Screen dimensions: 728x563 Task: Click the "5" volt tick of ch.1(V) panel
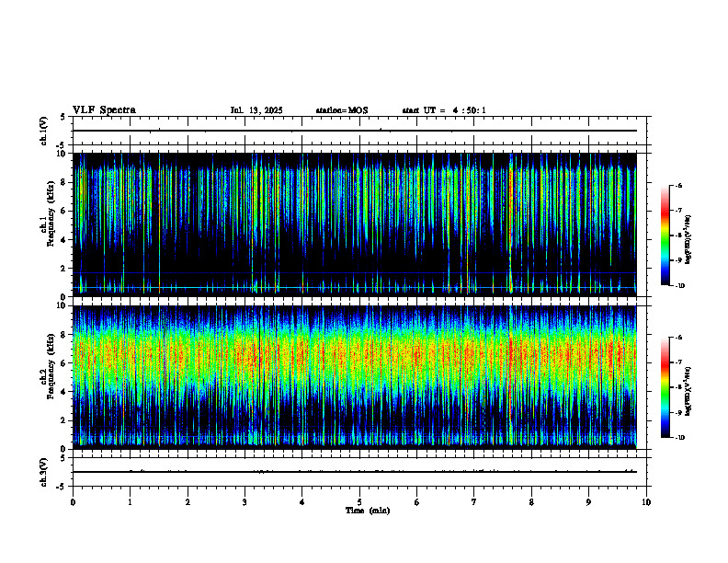click(63, 117)
